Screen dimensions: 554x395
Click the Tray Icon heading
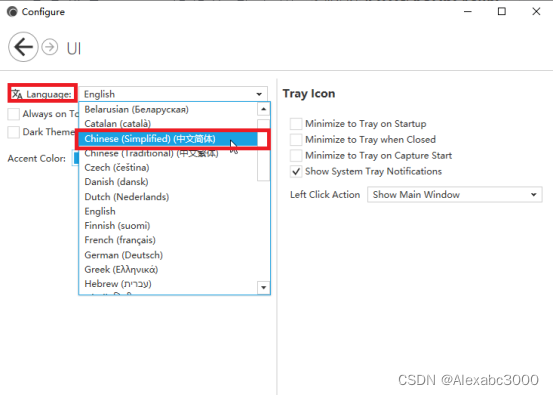click(x=309, y=94)
